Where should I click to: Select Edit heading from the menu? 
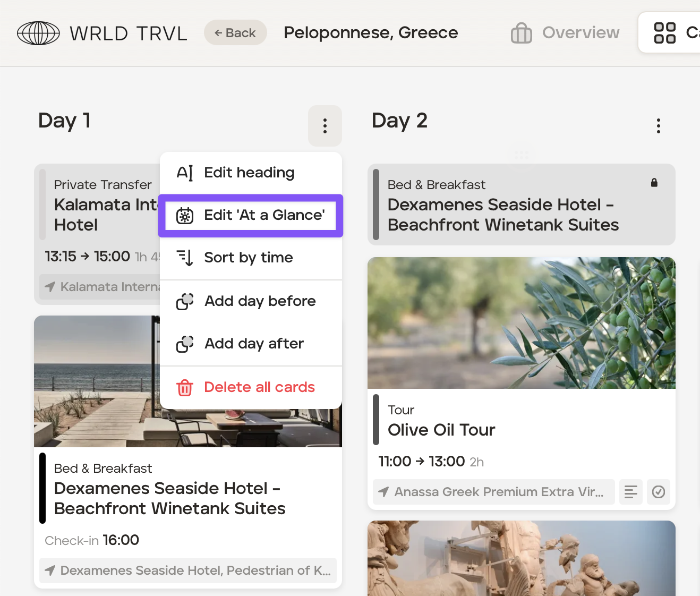(249, 173)
